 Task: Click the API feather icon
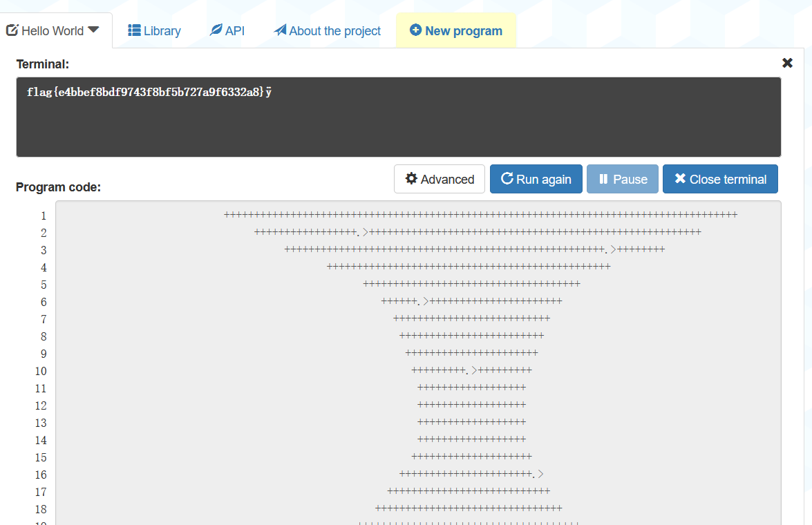pos(216,30)
